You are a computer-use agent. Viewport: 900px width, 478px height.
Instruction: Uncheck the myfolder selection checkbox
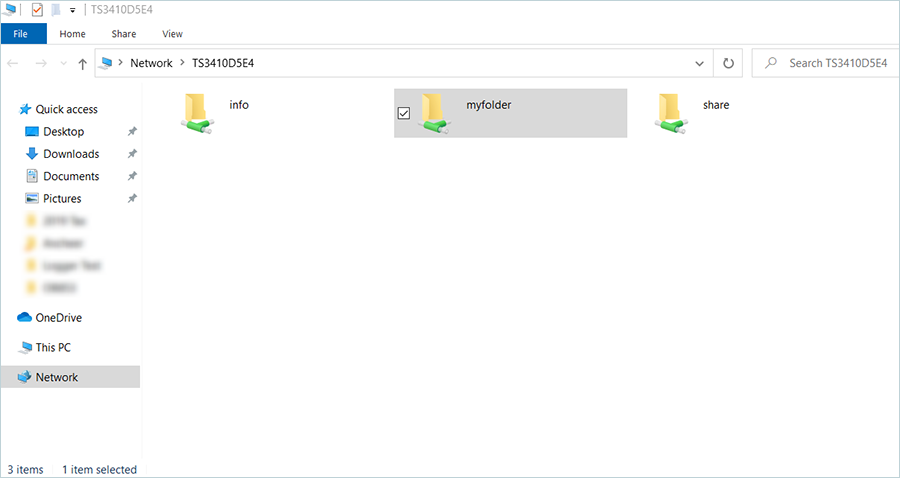tap(404, 113)
